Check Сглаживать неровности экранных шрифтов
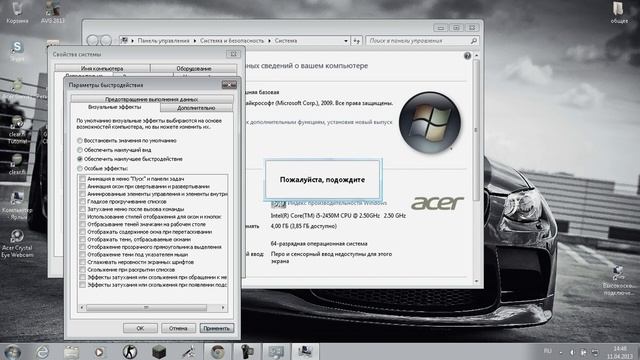 pos(82,262)
